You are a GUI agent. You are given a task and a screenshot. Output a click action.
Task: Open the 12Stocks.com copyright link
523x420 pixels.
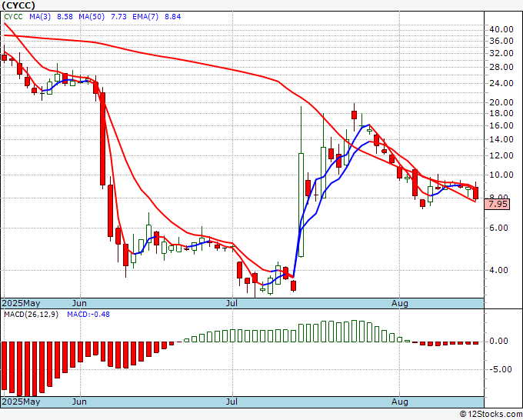(x=491, y=415)
